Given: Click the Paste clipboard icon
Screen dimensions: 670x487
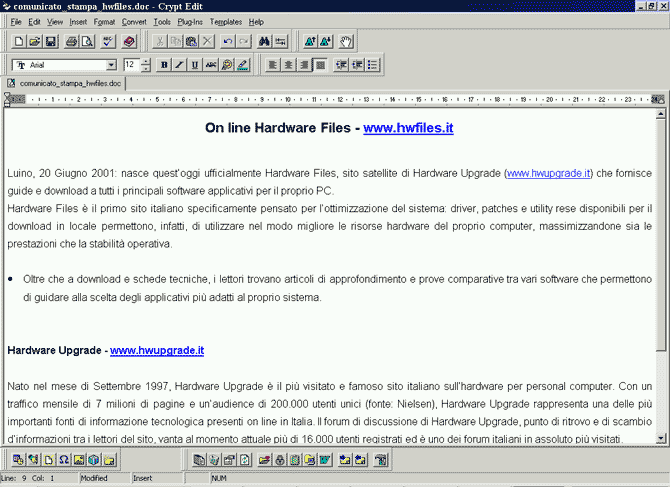Looking at the screenshot, I should tap(191, 41).
